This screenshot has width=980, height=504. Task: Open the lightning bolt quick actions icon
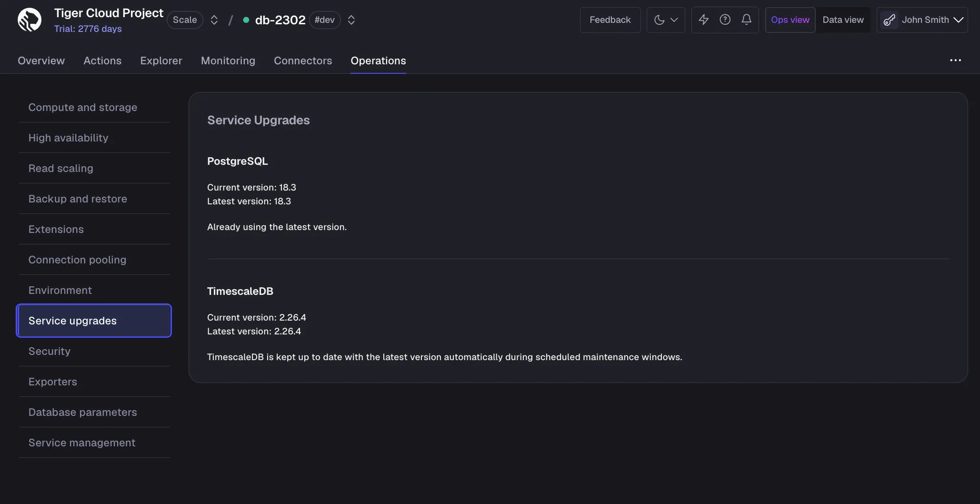point(703,20)
